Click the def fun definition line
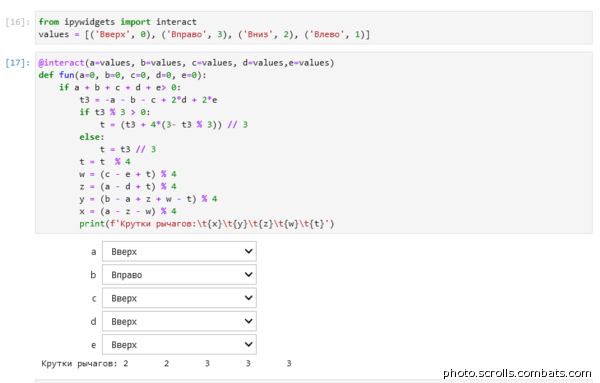The height and width of the screenshot is (383, 600). tap(122, 75)
